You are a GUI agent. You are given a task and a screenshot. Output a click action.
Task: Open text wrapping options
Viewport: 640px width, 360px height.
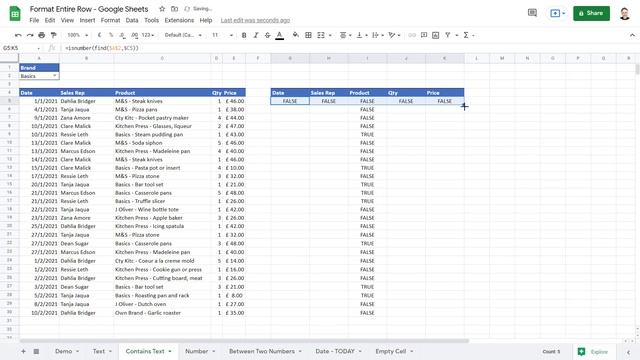[378, 36]
